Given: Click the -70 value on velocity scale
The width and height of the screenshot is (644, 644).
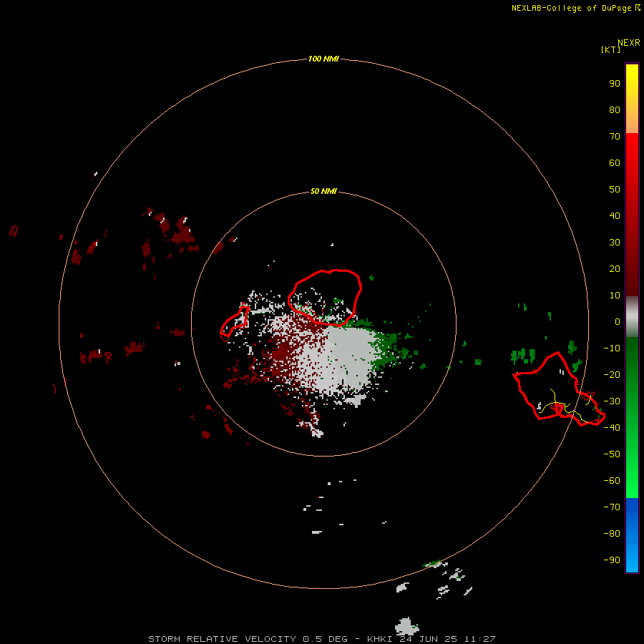Looking at the screenshot, I should [612, 507].
